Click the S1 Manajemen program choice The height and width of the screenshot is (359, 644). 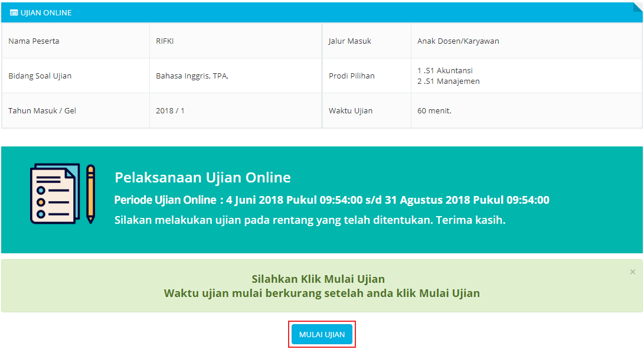449,81
